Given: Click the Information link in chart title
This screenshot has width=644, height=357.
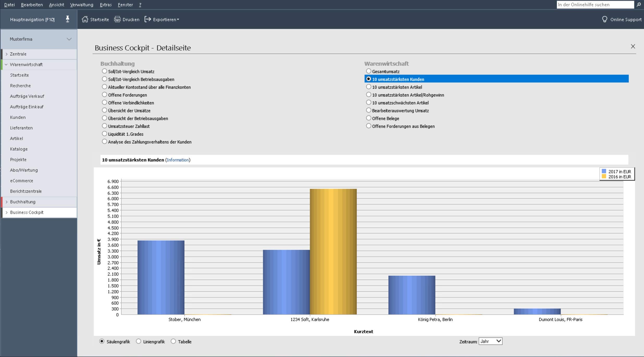Looking at the screenshot, I should coord(178,160).
